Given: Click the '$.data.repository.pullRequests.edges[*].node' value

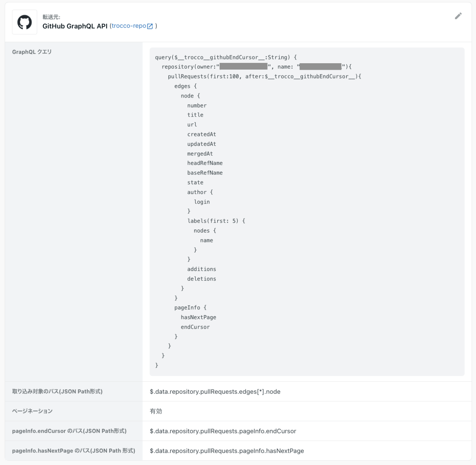Looking at the screenshot, I should point(215,392).
